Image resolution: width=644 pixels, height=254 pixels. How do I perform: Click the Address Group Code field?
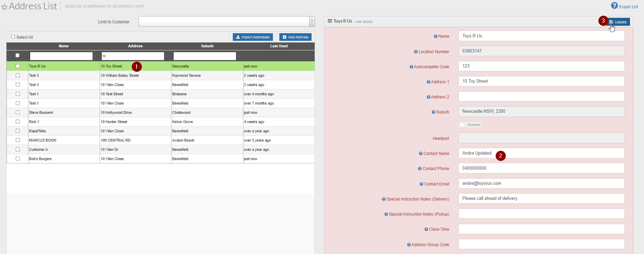[542, 244]
